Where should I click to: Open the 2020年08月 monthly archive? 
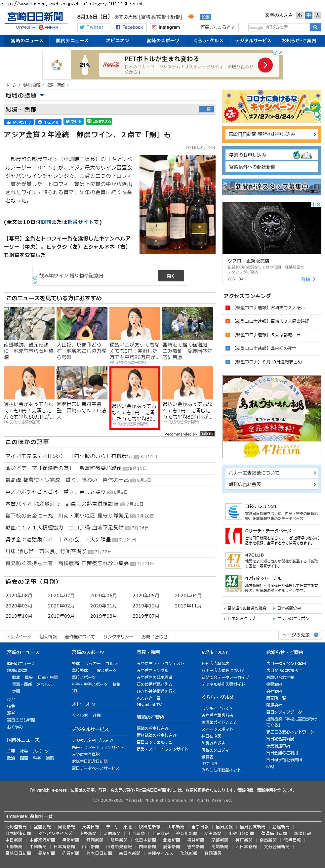coord(19,596)
